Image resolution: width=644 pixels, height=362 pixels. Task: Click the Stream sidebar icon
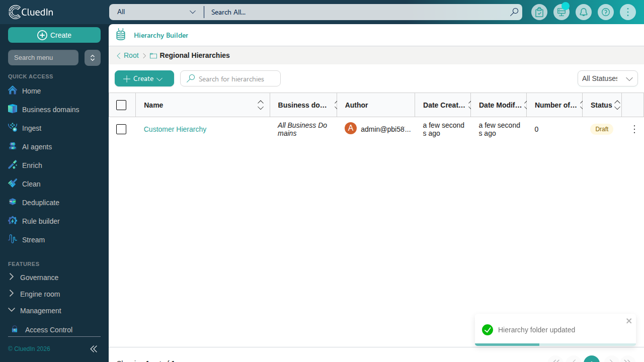13,239
